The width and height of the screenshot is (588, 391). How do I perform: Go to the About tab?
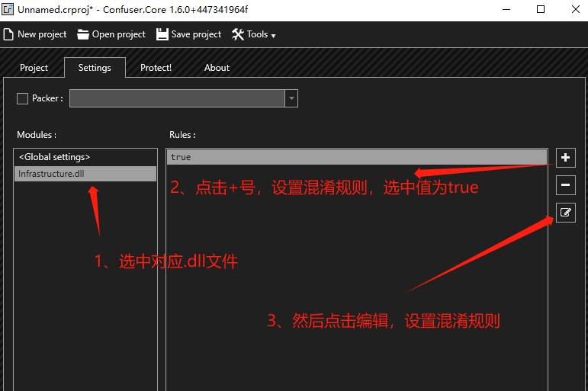(x=217, y=68)
